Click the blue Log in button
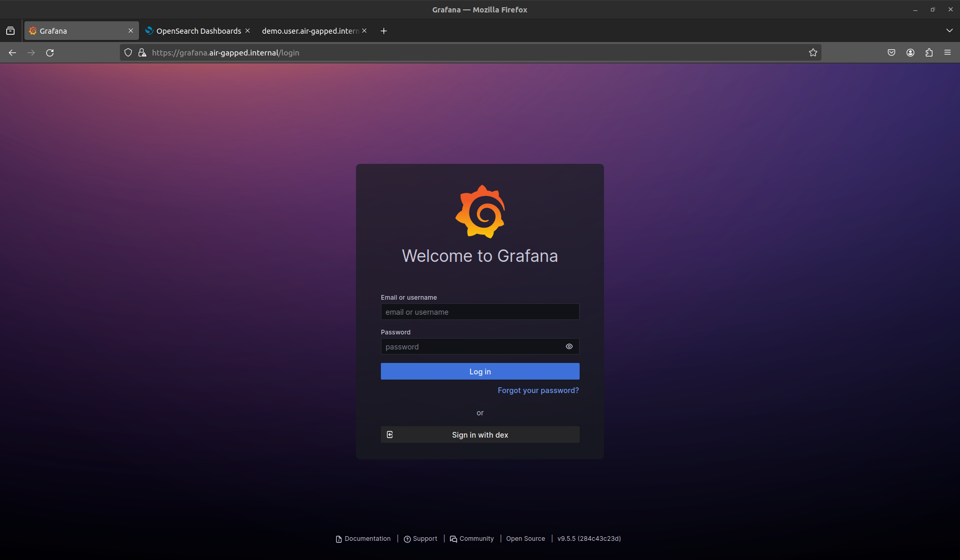This screenshot has width=960, height=560. 480,371
